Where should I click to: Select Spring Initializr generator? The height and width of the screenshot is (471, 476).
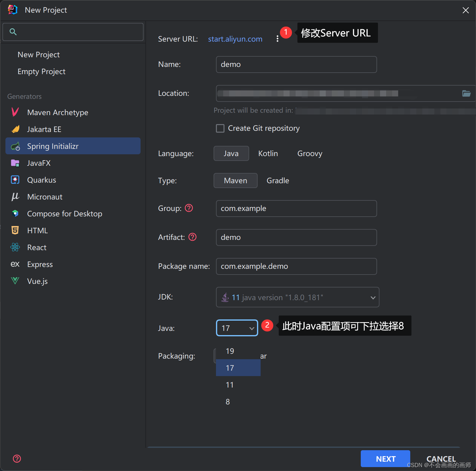tap(73, 146)
